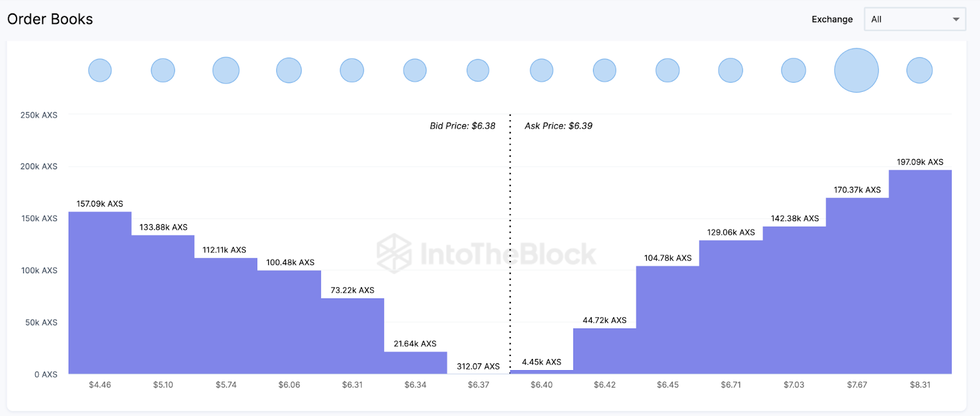Click the large bubble above $7.67
Viewport: 980px width, 416px height.
click(856, 70)
